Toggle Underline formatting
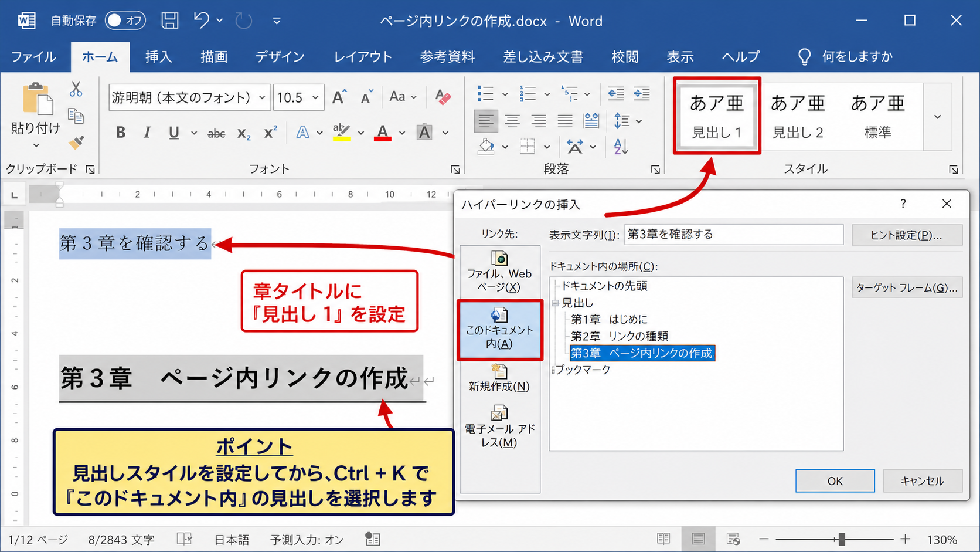This screenshot has height=552, width=980. (174, 133)
